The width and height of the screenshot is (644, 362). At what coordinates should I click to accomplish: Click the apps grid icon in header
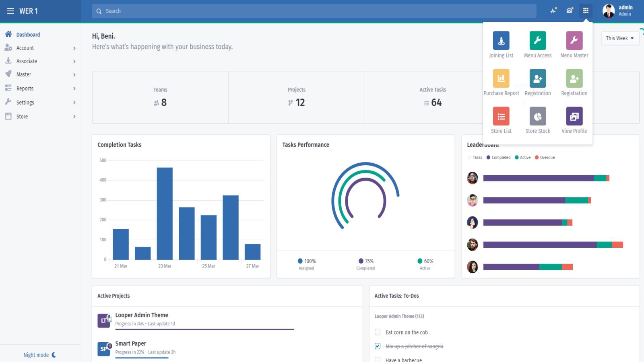point(586,11)
